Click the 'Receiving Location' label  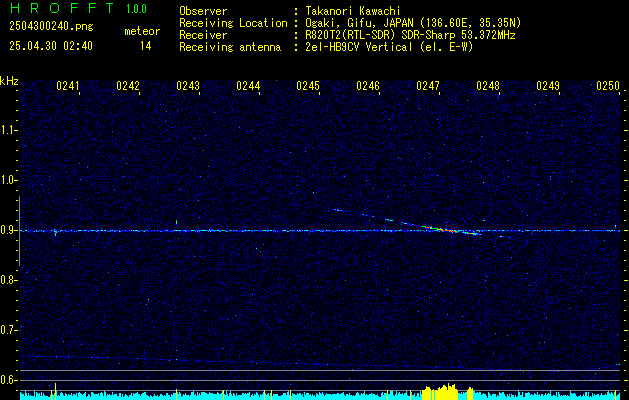(x=233, y=23)
